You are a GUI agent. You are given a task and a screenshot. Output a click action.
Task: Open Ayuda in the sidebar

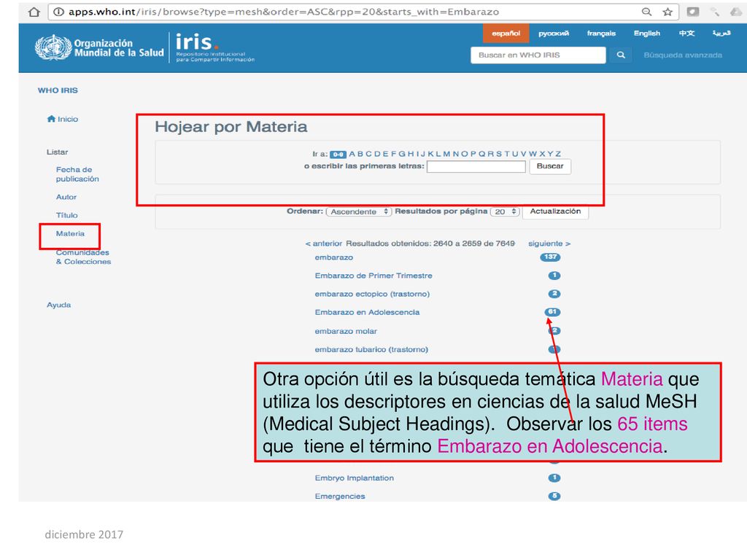pyautogui.click(x=58, y=305)
